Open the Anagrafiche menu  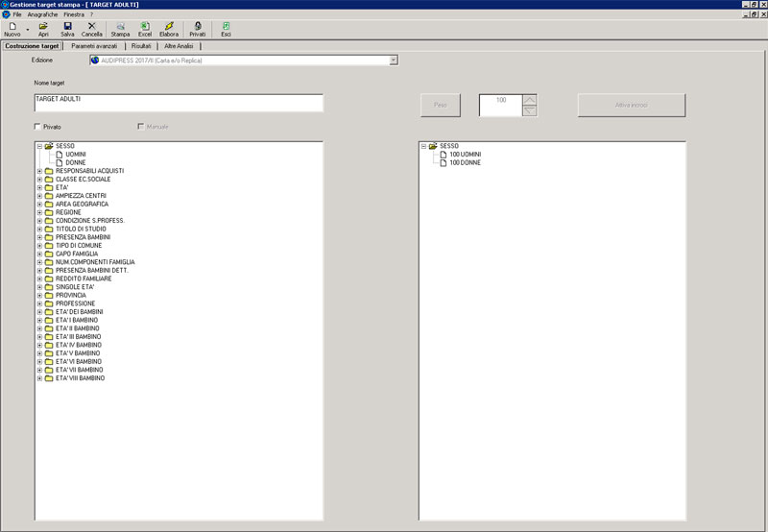pos(43,14)
